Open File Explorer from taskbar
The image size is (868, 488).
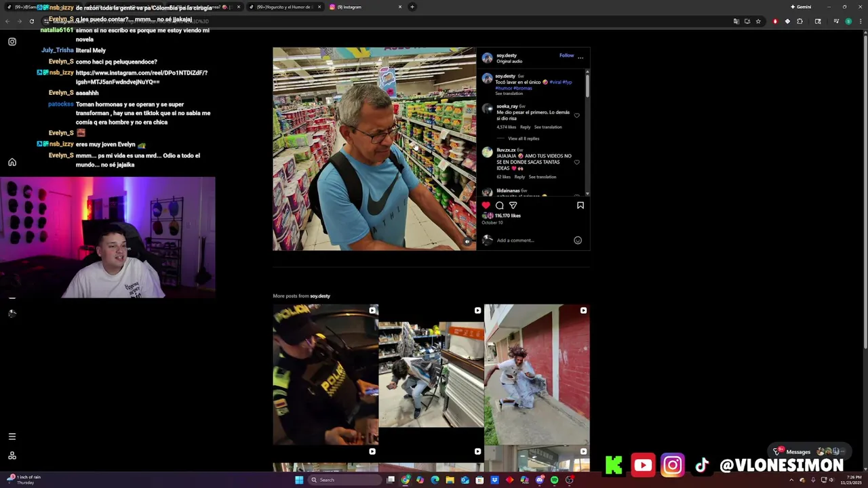point(450,480)
